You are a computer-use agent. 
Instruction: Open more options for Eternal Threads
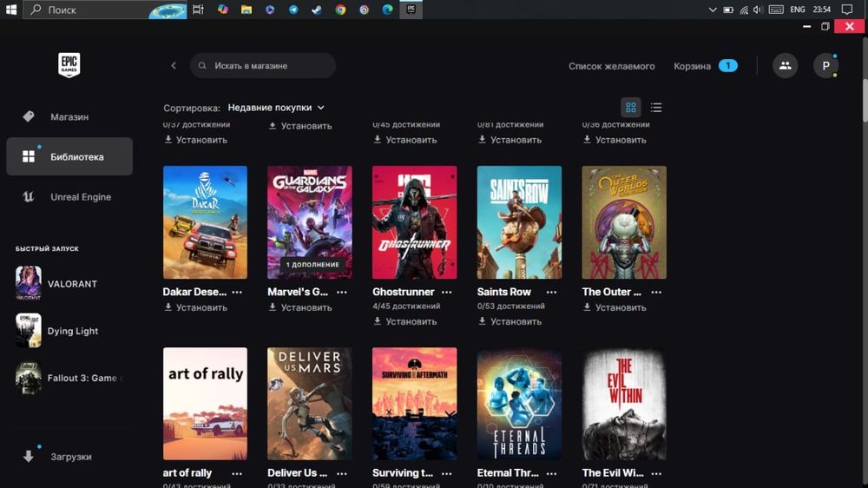551,473
